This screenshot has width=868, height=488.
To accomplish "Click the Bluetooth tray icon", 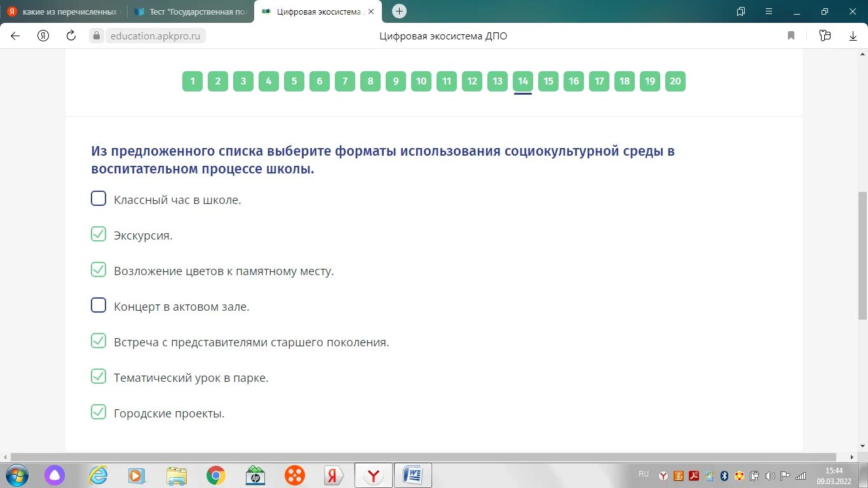I will coord(724,475).
